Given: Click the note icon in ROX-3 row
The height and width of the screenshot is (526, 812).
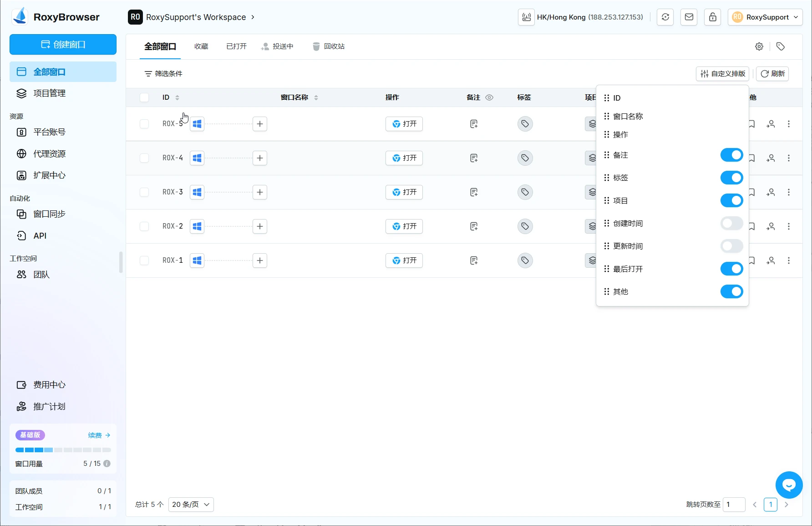Looking at the screenshot, I should click(474, 192).
